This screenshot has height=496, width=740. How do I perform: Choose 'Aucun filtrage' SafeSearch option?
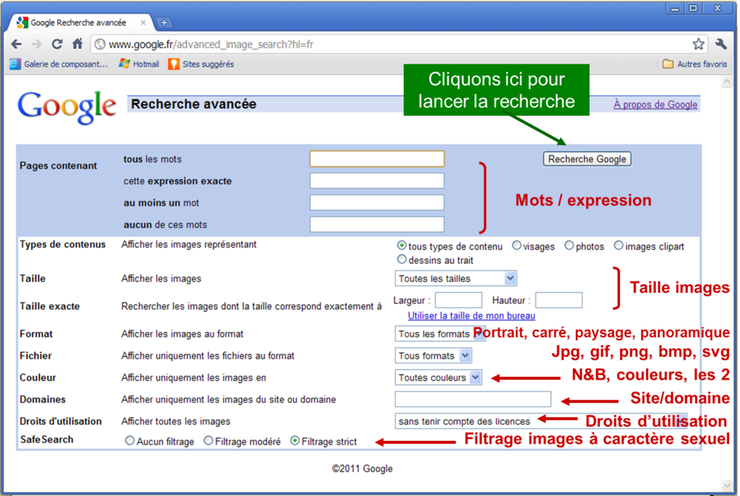tap(130, 440)
